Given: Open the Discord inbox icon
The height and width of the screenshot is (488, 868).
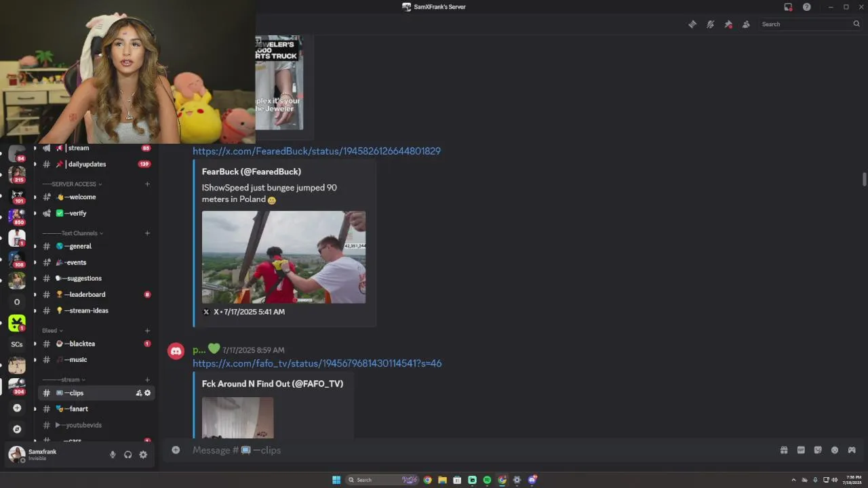Looking at the screenshot, I should click(x=788, y=7).
